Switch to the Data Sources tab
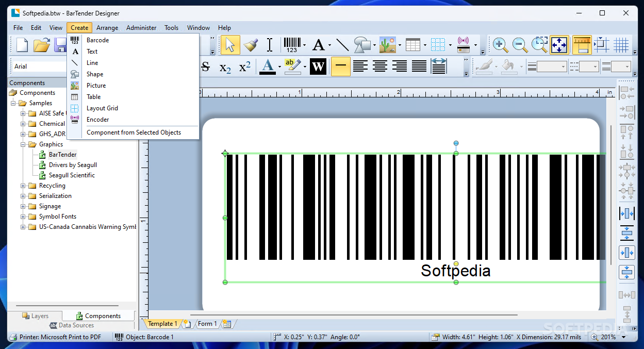Viewport: 644px width, 349px height. coord(72,325)
